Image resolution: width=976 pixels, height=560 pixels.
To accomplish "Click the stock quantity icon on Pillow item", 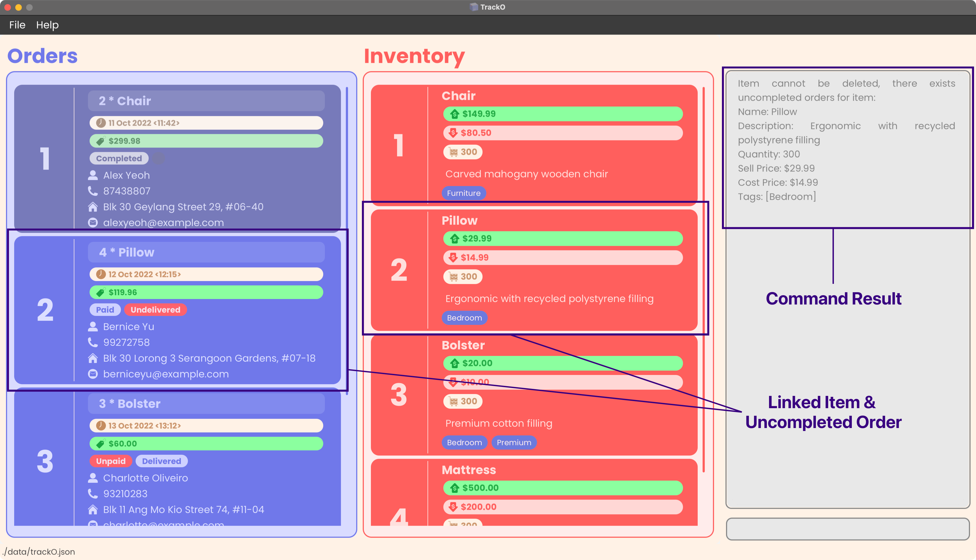I will coord(453,276).
